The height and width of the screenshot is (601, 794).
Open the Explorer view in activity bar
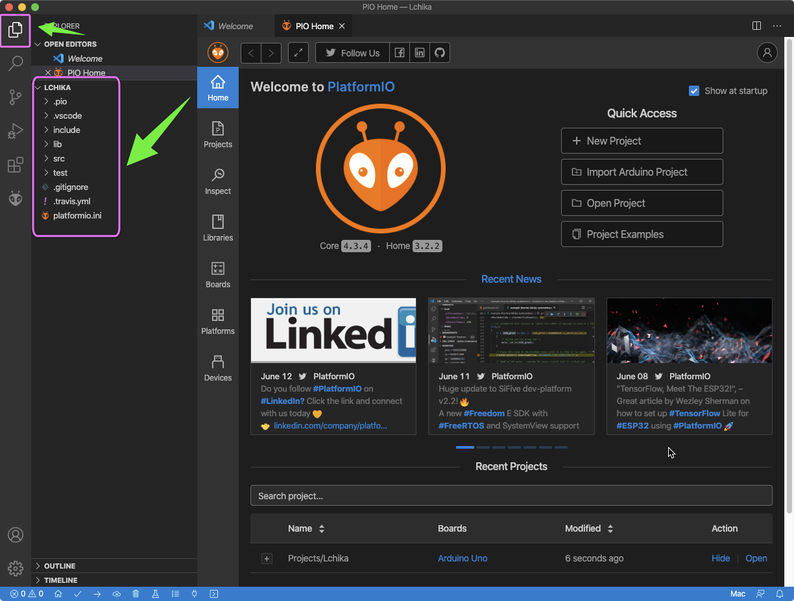15,30
